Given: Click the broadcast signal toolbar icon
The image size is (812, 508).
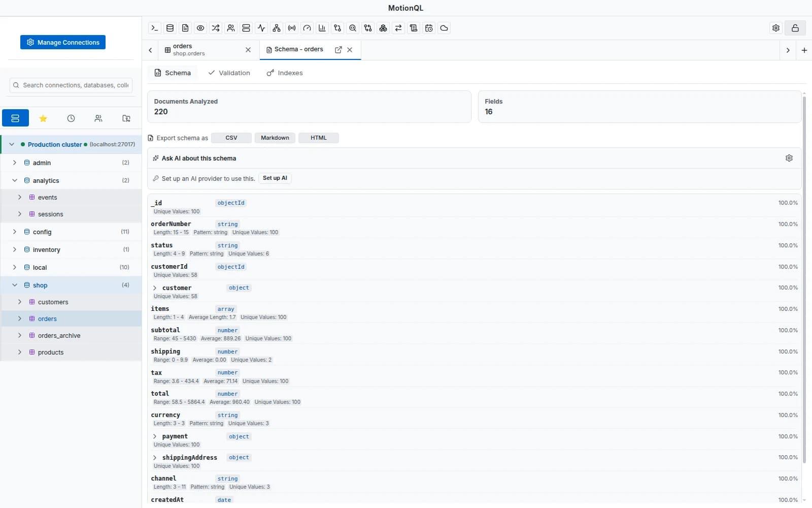Looking at the screenshot, I should pos(292,28).
